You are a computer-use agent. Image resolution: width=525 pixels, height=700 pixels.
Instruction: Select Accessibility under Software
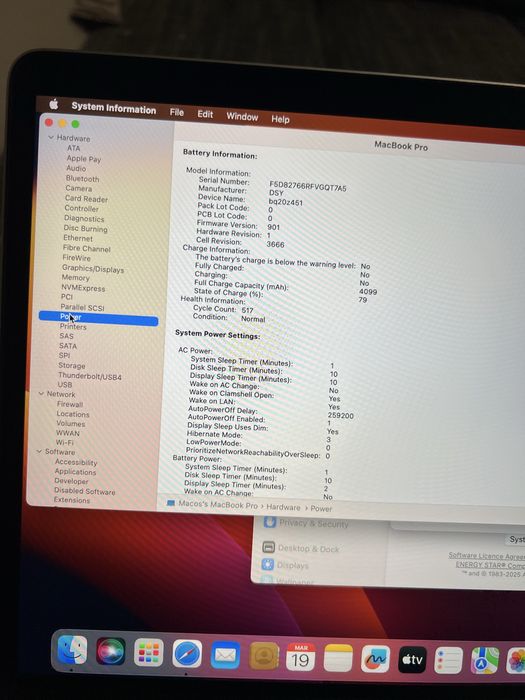(75, 462)
